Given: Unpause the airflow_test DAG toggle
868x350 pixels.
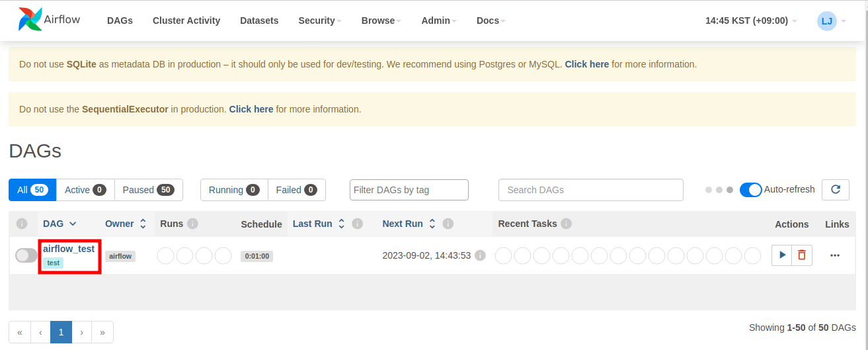Looking at the screenshot, I should click(x=26, y=255).
